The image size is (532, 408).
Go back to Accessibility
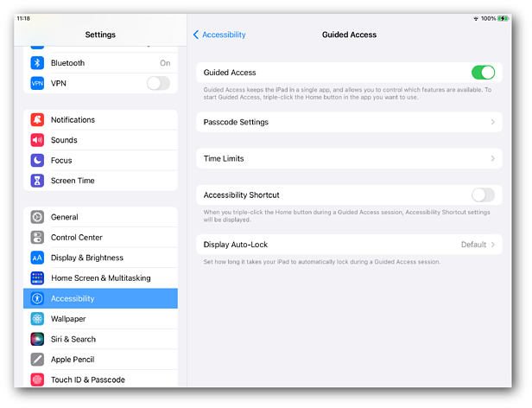click(219, 35)
